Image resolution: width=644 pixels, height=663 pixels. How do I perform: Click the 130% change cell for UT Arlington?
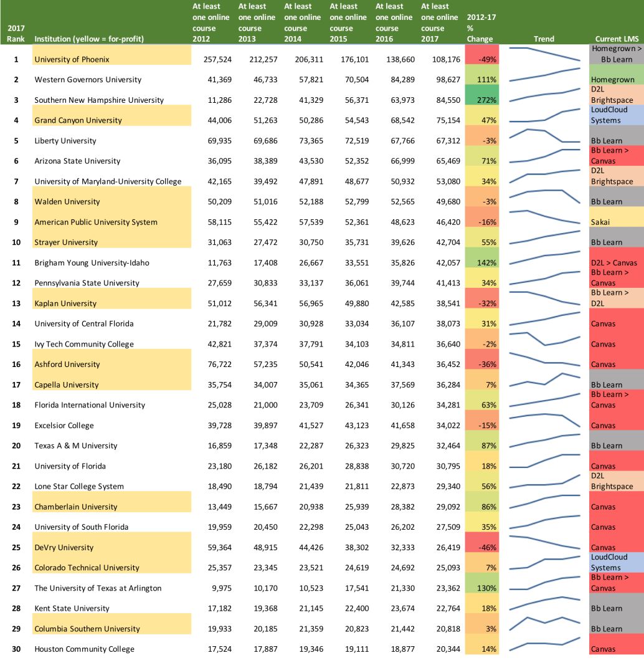[481, 583]
